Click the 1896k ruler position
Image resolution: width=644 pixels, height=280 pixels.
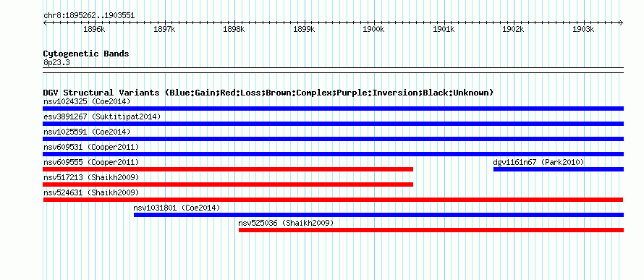coord(94,29)
